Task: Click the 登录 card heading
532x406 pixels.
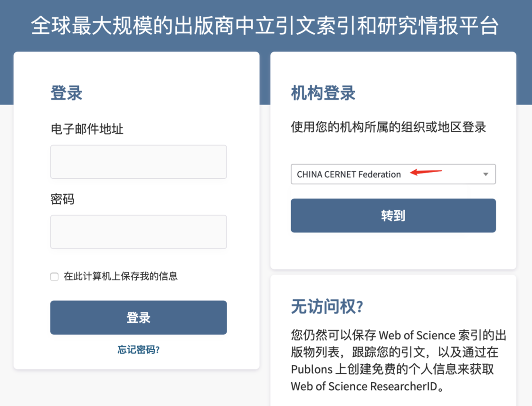Action: 66,93
